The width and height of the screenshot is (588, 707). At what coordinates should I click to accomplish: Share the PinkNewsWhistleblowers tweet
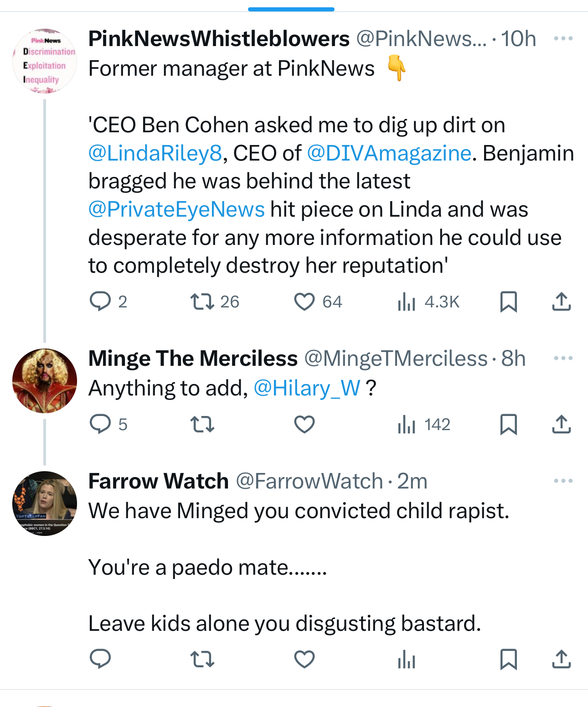(561, 302)
